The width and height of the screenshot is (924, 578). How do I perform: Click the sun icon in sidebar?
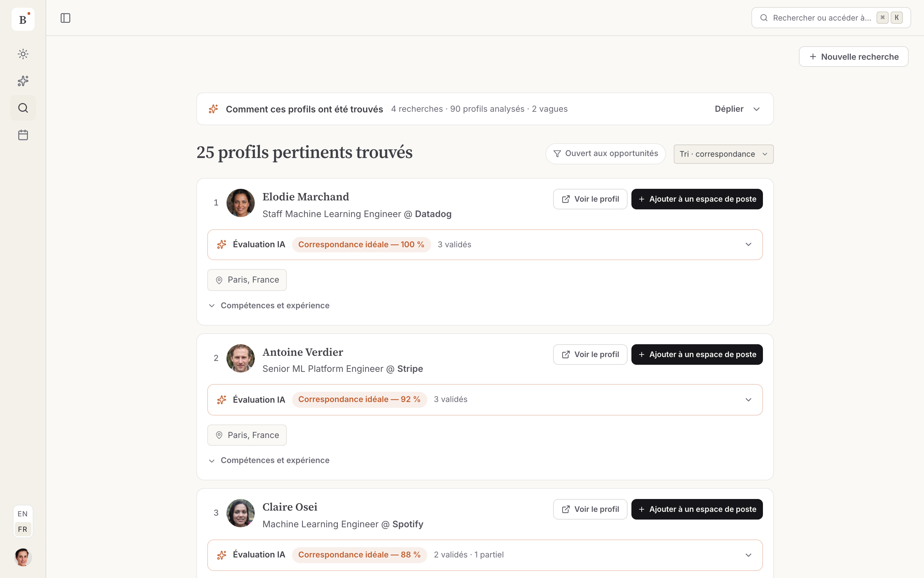(23, 54)
